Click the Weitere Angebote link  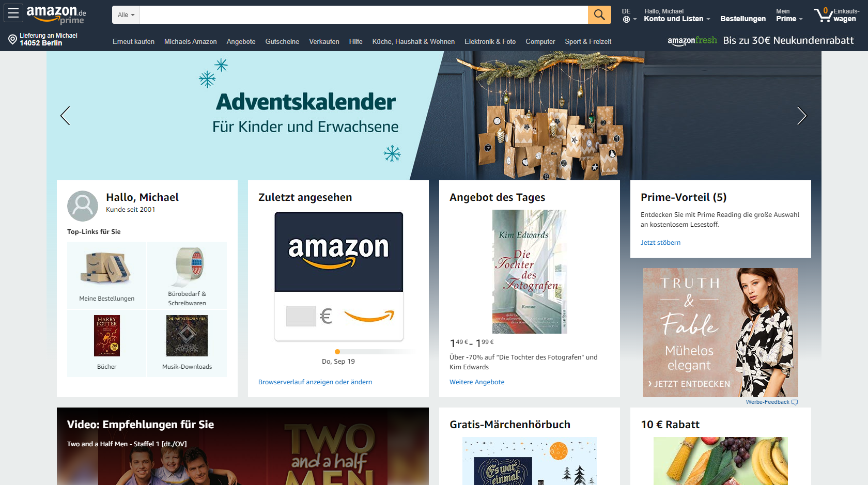click(477, 382)
